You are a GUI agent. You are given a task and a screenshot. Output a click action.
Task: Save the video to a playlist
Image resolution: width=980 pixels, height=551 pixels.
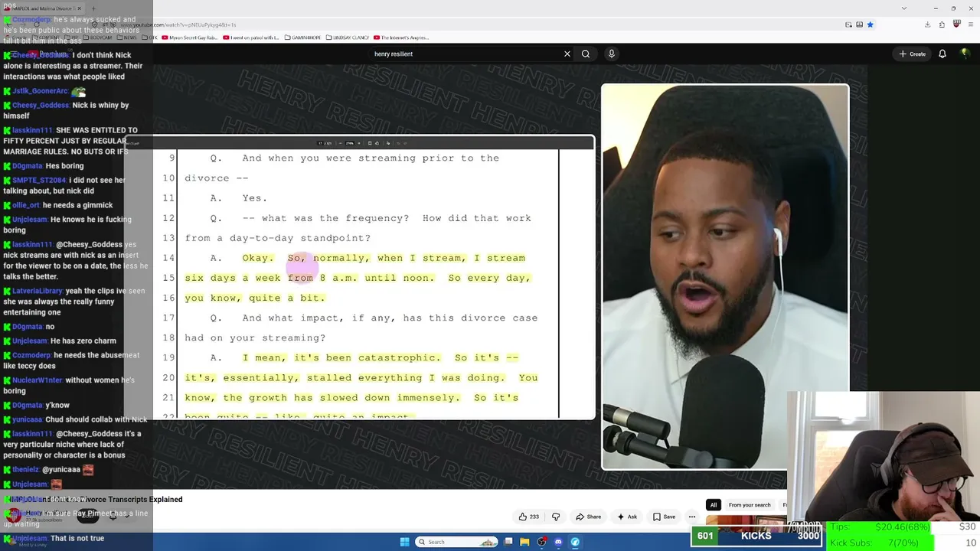click(664, 517)
